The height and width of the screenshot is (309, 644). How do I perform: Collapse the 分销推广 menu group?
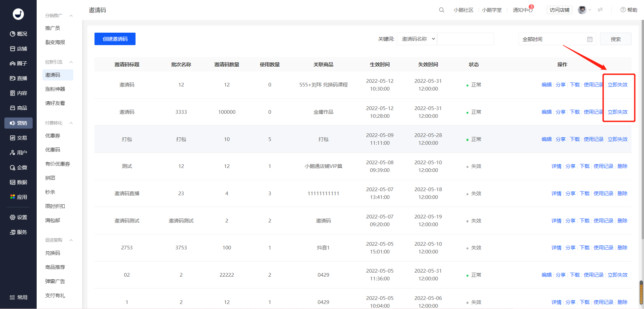[71, 15]
